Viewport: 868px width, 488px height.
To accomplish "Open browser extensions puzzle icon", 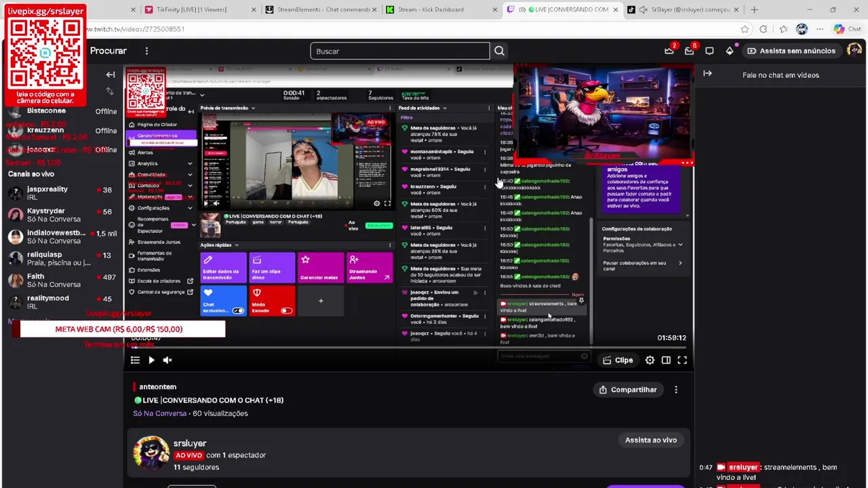I will 764,29.
